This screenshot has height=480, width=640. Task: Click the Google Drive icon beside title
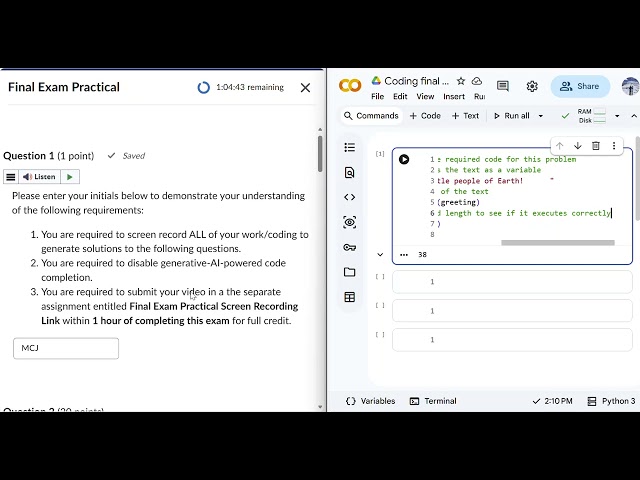pos(376,81)
